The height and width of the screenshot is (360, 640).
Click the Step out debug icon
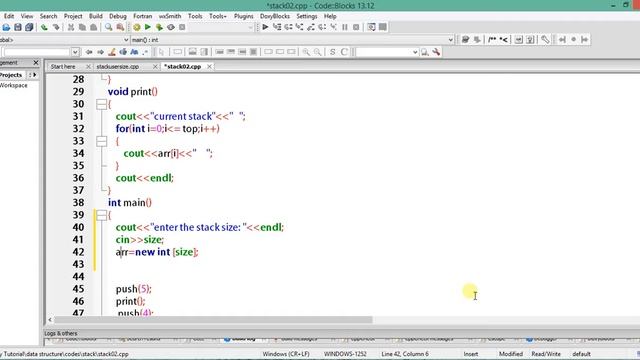(311, 27)
